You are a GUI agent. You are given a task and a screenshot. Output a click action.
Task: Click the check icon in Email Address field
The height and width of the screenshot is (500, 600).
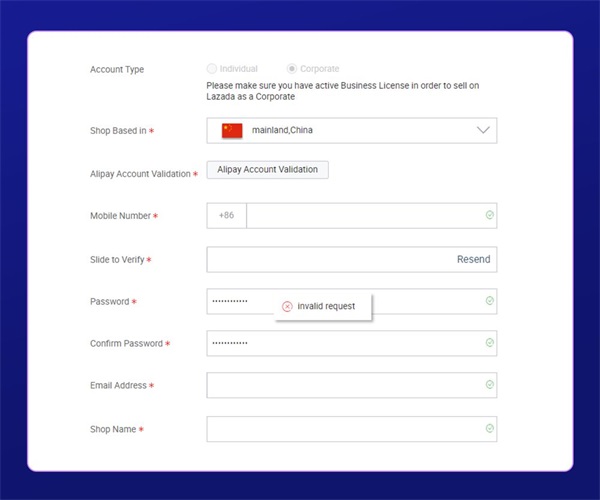pos(489,385)
